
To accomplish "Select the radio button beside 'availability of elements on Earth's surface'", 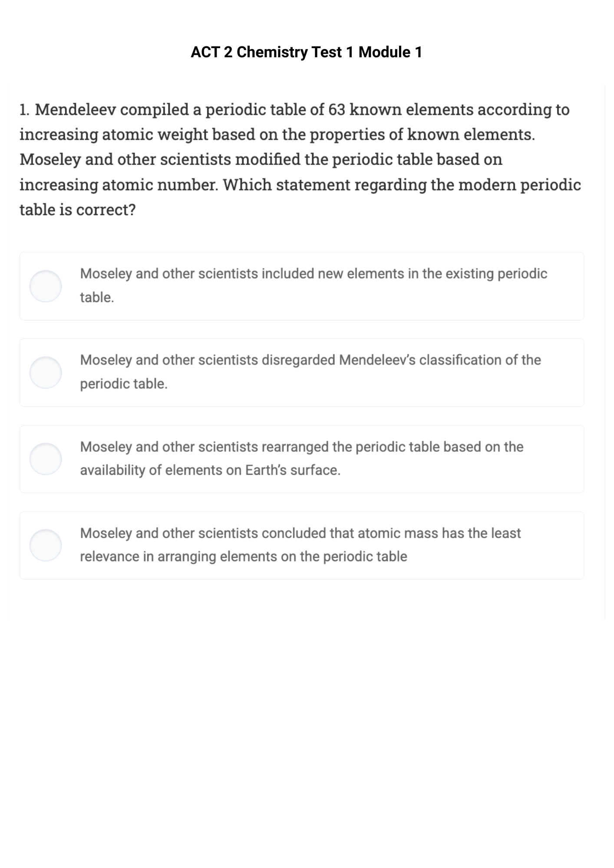I will 46,458.
